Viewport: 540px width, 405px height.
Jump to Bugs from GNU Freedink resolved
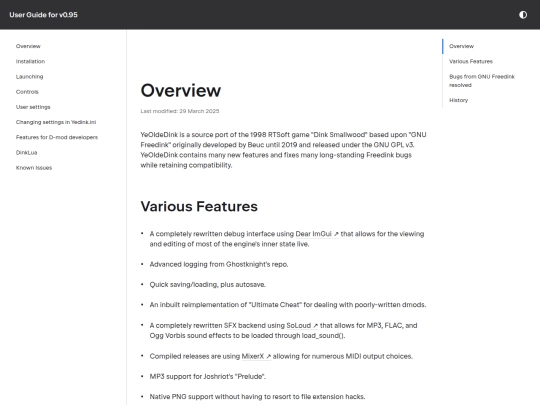(x=482, y=81)
